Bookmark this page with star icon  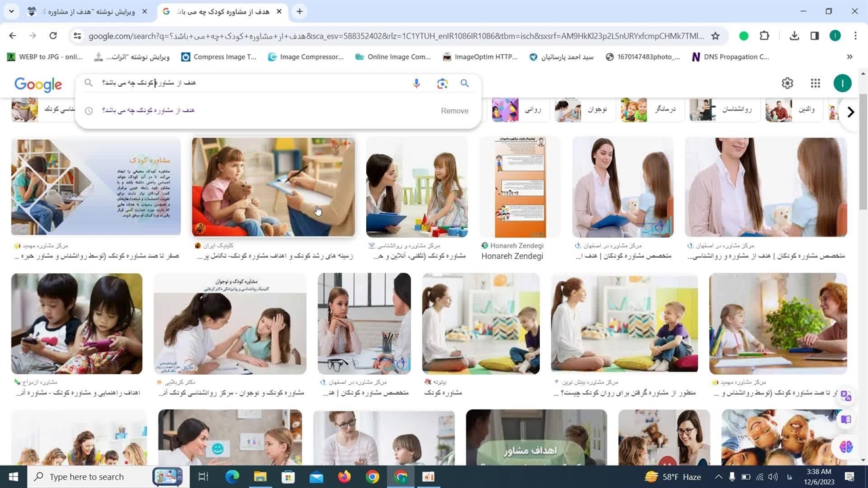(715, 36)
